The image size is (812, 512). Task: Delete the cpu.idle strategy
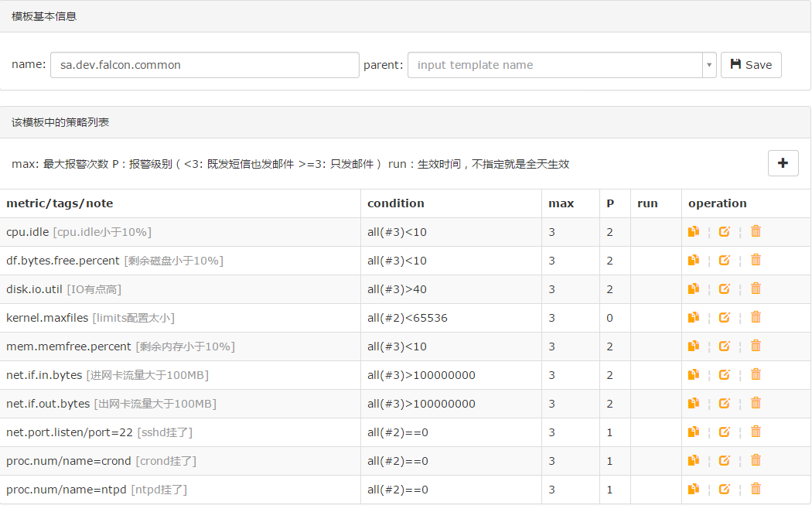(x=756, y=231)
